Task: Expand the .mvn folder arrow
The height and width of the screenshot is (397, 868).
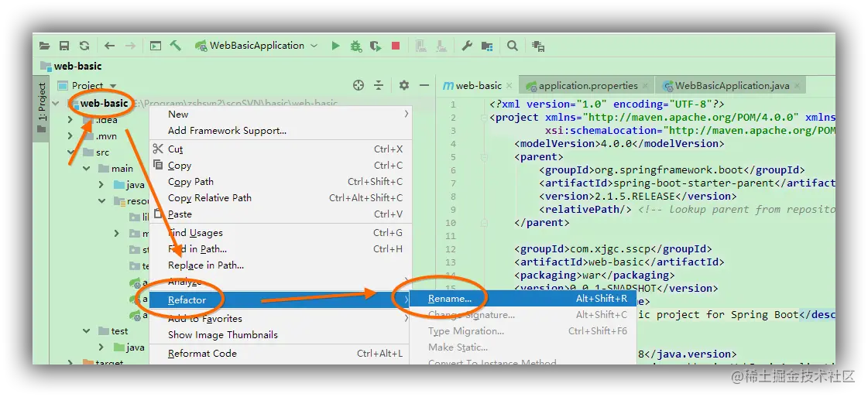Action: [x=70, y=136]
